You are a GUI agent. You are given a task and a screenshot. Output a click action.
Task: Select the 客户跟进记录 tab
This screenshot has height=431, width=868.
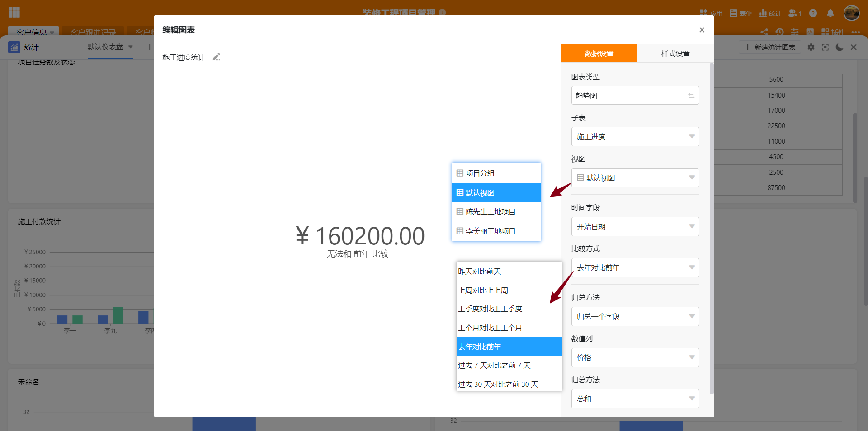pos(93,32)
